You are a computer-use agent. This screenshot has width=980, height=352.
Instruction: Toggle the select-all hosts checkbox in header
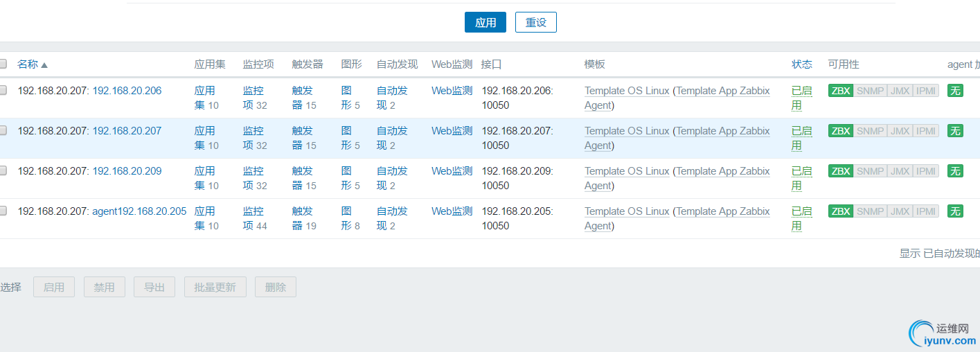[x=3, y=64]
